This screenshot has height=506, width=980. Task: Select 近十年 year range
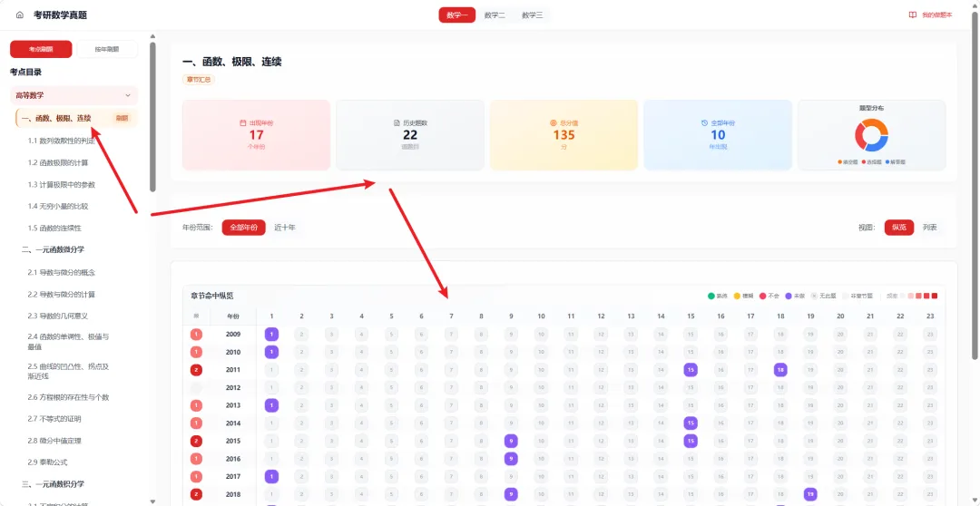285,228
